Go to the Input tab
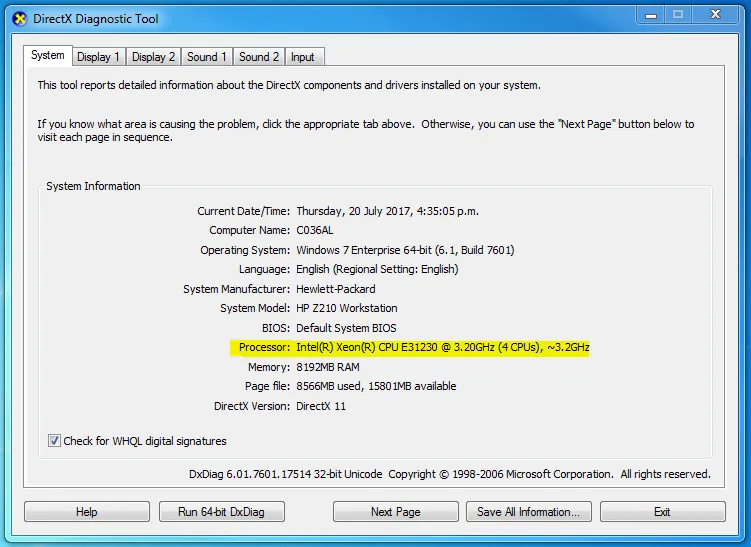The width and height of the screenshot is (751, 547). point(303,57)
